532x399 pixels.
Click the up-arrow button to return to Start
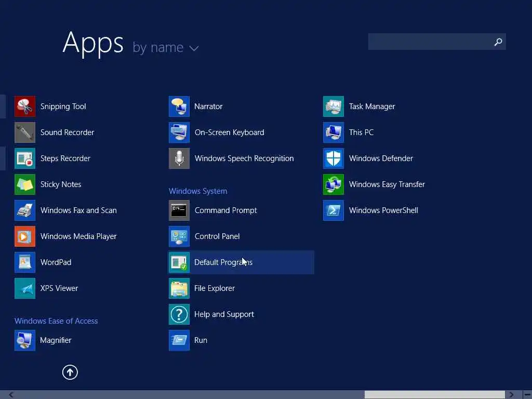[x=70, y=372]
